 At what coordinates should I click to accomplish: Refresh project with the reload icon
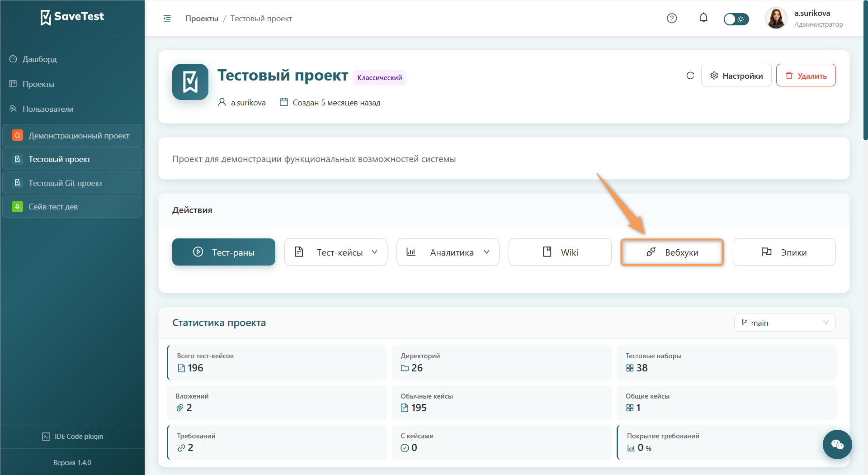(690, 76)
